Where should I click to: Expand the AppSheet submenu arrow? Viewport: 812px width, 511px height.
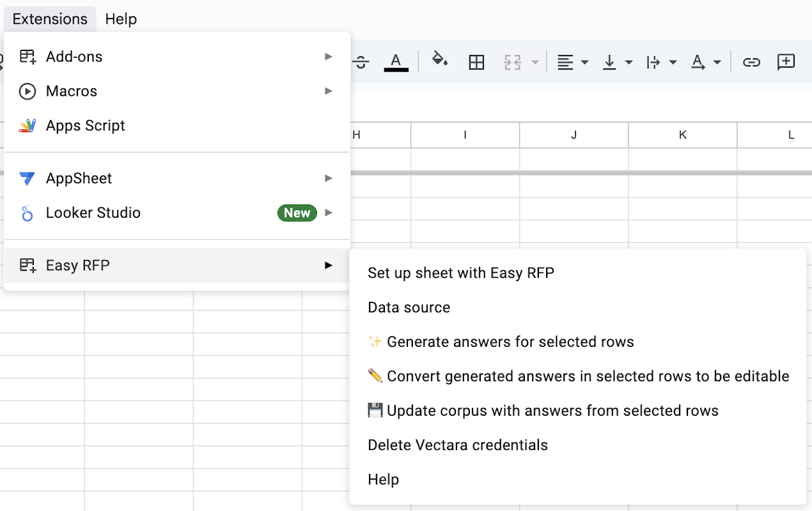[329, 178]
